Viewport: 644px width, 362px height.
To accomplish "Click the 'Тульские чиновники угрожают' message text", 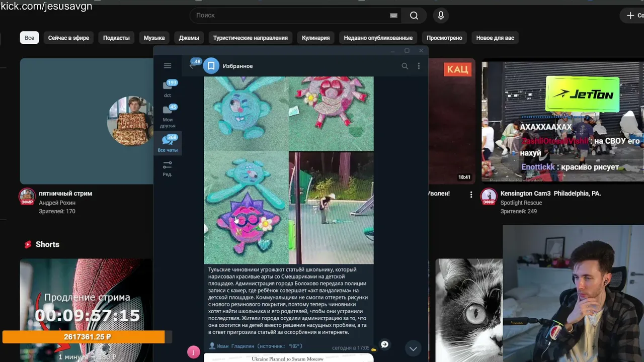I will pyautogui.click(x=288, y=301).
